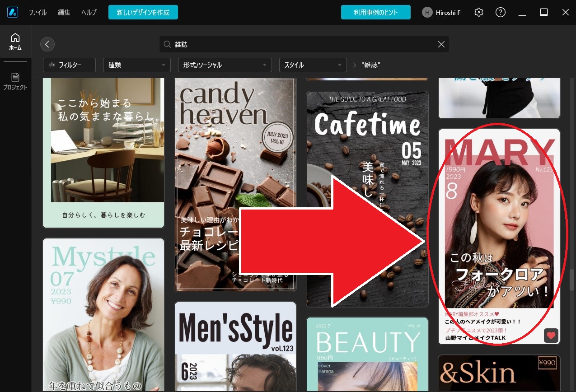The width and height of the screenshot is (576, 392).
Task: Open the ファイル menu
Action: pos(37,13)
